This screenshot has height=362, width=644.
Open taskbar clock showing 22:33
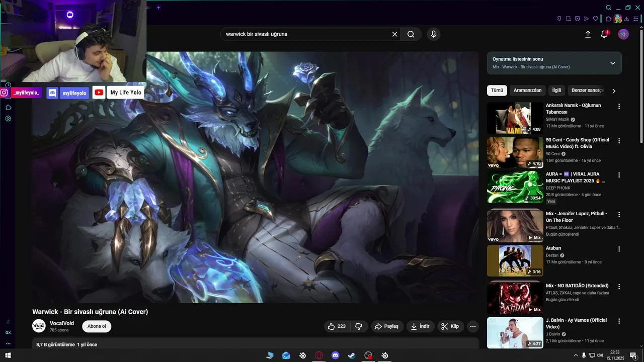click(x=615, y=355)
